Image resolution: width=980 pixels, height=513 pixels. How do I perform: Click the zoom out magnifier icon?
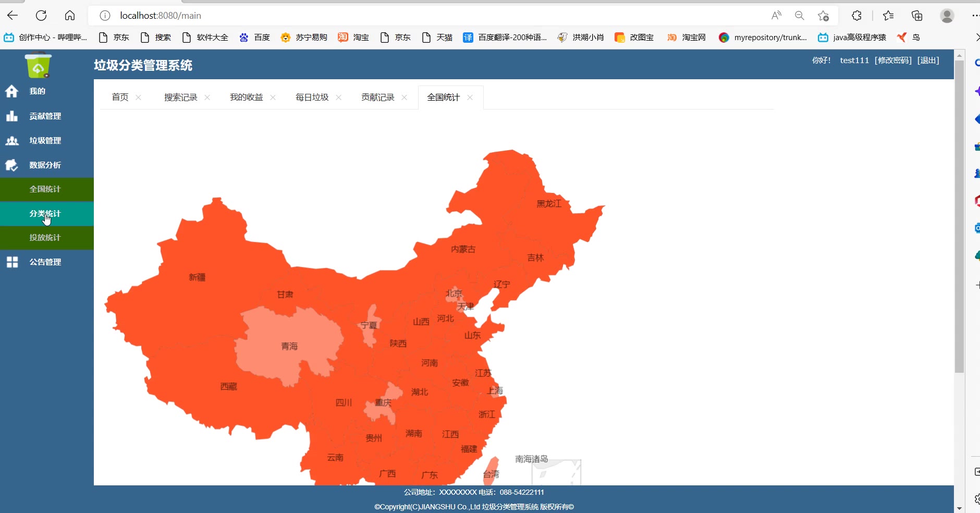(x=800, y=16)
